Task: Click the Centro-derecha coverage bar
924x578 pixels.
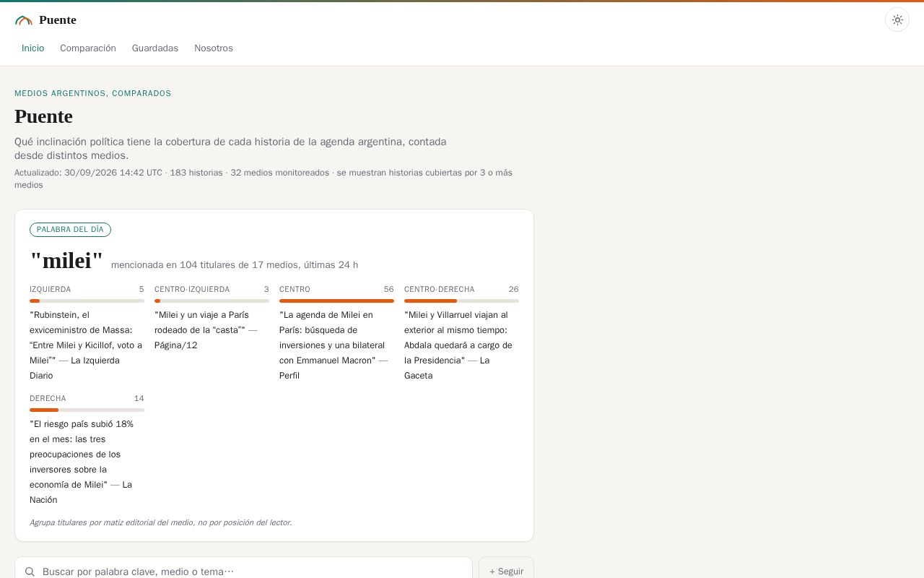Action: click(x=461, y=301)
